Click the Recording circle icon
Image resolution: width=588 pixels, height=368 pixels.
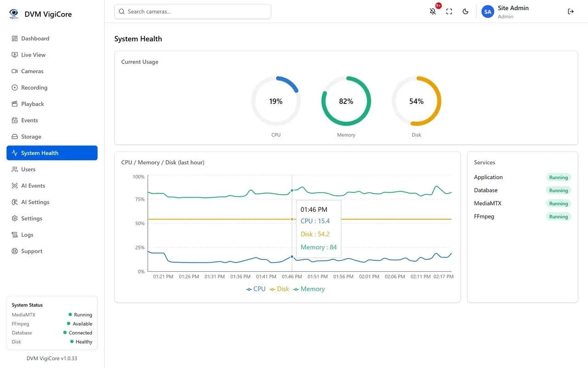pos(15,87)
